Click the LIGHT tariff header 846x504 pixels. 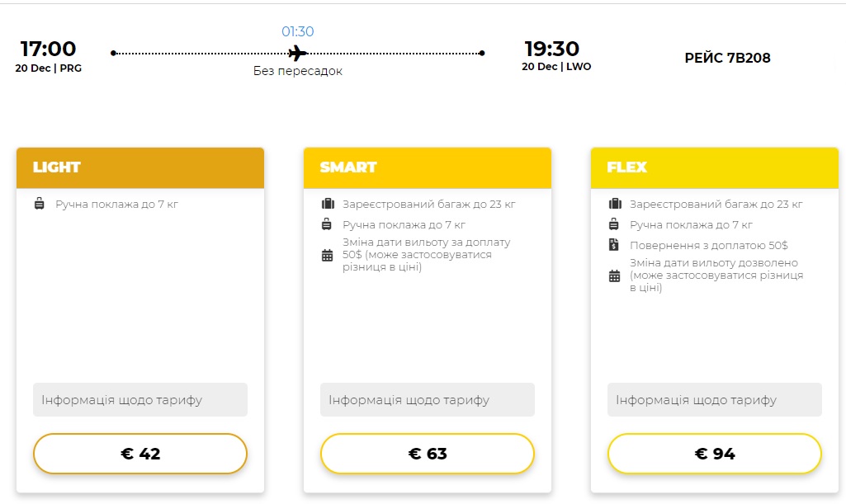pyautogui.click(x=140, y=167)
